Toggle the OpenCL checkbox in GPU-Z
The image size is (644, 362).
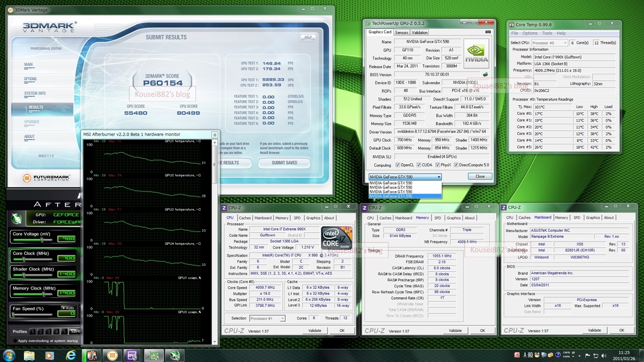(397, 165)
